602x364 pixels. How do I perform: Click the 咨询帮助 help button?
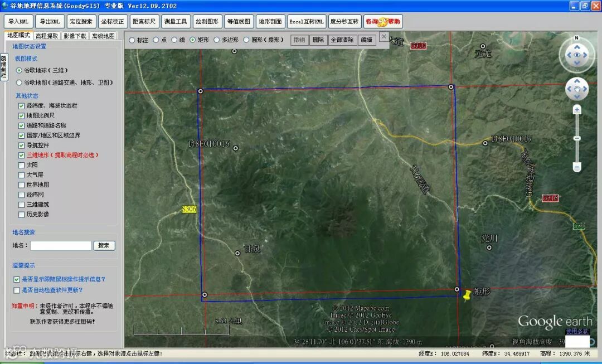(x=383, y=22)
